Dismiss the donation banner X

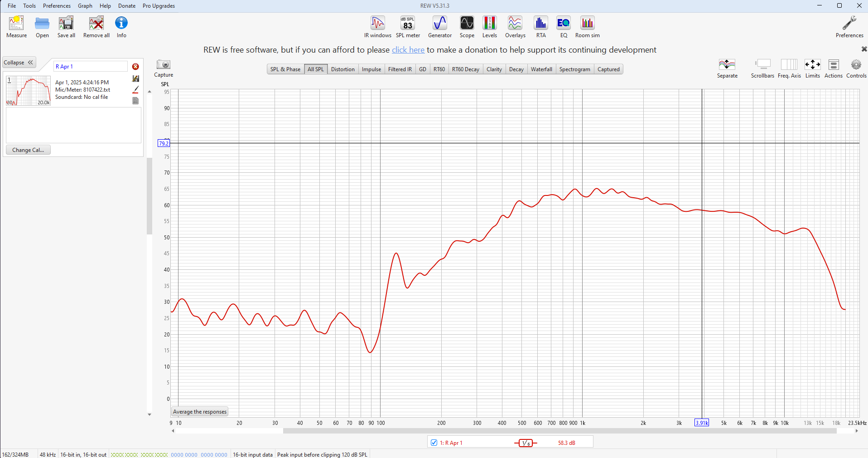tap(864, 49)
